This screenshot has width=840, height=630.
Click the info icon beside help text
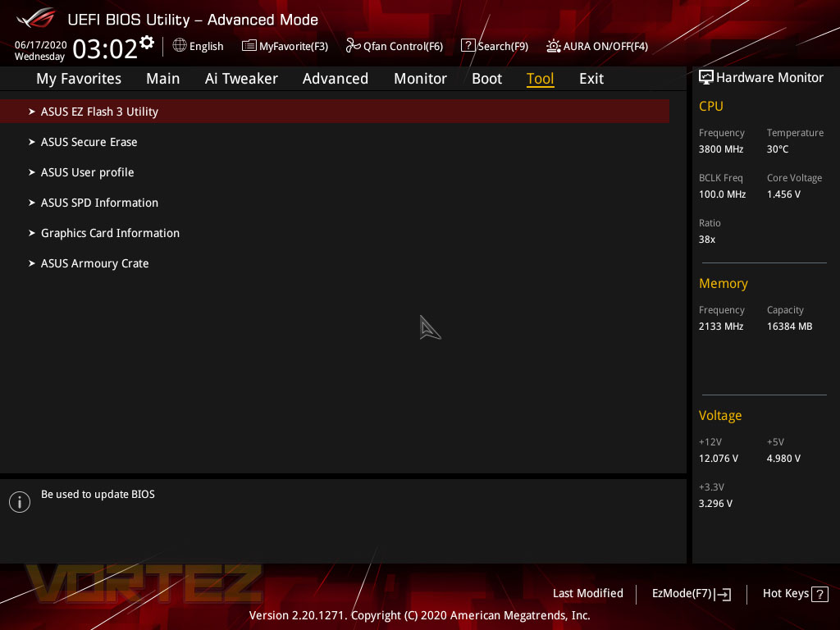[20, 502]
